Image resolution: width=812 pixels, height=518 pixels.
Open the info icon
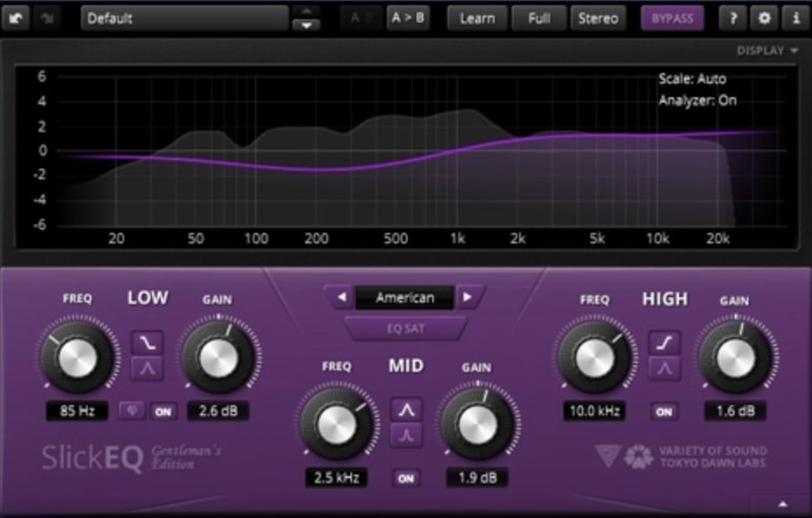coord(796,18)
